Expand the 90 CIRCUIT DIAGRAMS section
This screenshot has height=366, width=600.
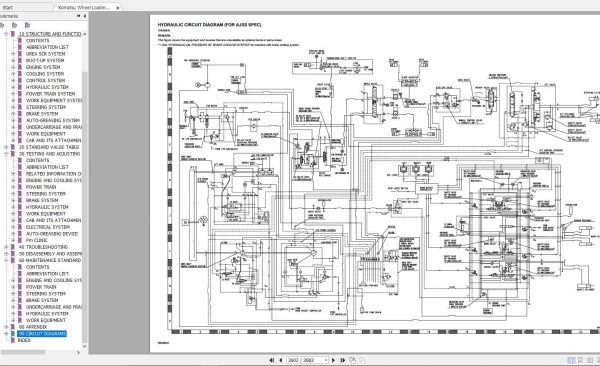pyautogui.click(x=6, y=334)
